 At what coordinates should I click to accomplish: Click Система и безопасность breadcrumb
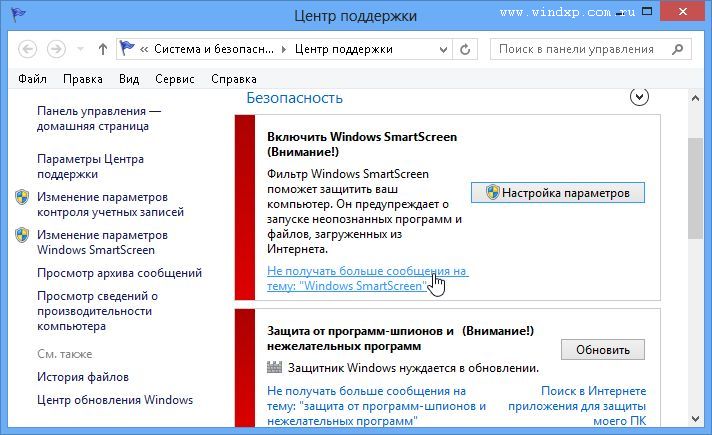coord(214,49)
